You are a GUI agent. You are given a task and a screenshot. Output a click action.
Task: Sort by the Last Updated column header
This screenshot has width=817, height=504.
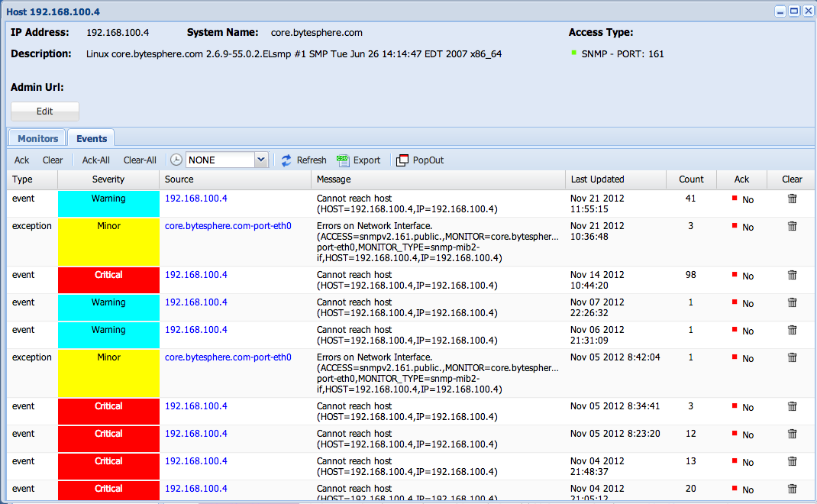click(597, 179)
